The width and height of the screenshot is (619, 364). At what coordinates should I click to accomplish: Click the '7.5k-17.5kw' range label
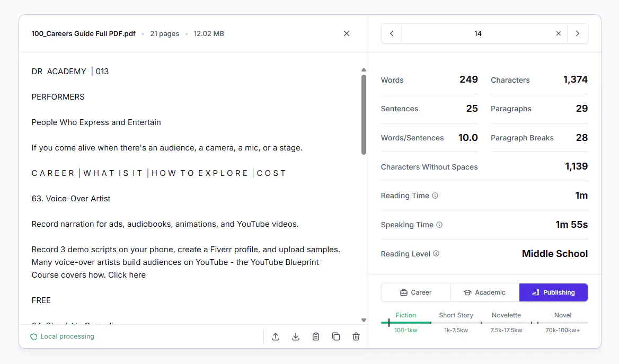(506, 330)
